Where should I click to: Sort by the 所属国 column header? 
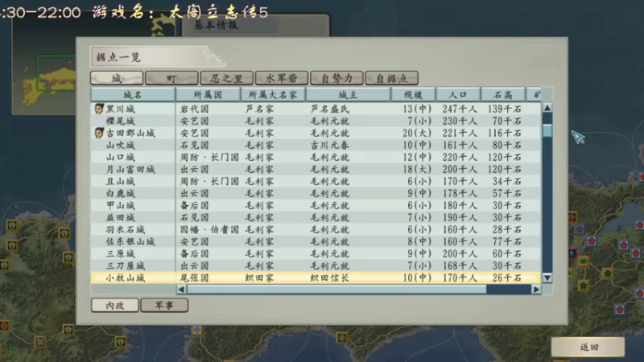[208, 95]
